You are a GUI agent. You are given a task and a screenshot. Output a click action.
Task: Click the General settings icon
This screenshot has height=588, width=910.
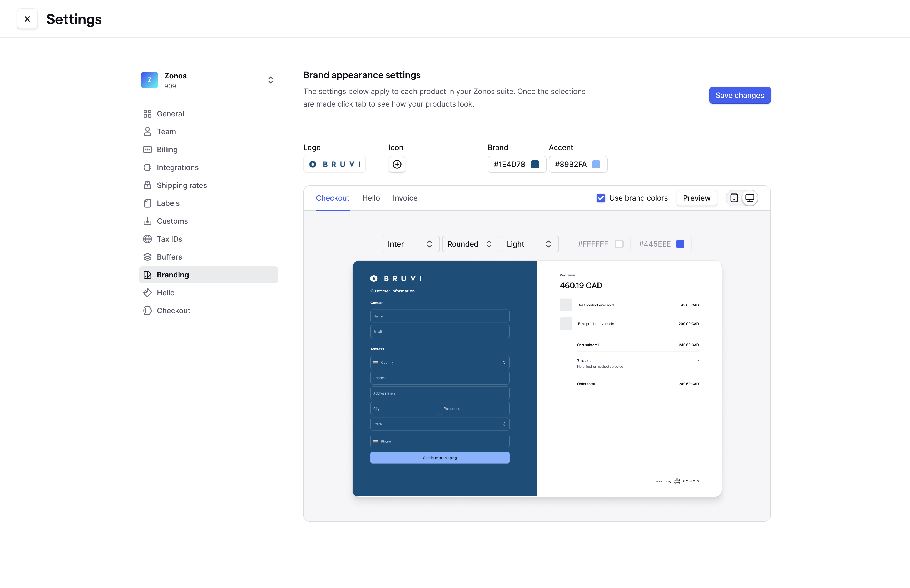(x=147, y=113)
